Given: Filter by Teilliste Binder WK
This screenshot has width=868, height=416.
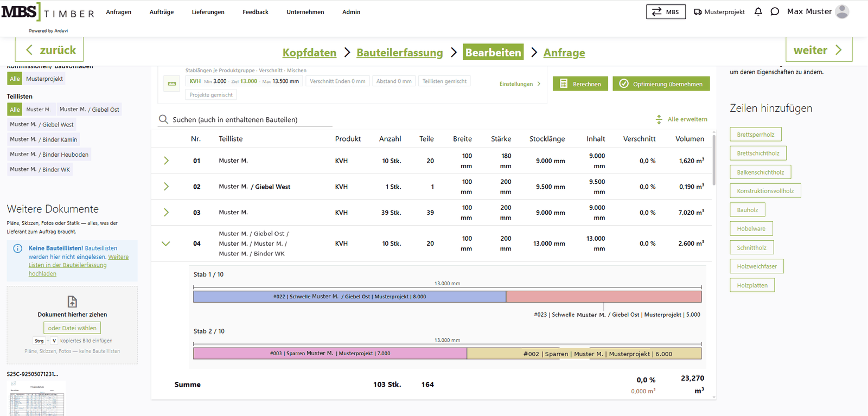Looking at the screenshot, I should point(40,170).
